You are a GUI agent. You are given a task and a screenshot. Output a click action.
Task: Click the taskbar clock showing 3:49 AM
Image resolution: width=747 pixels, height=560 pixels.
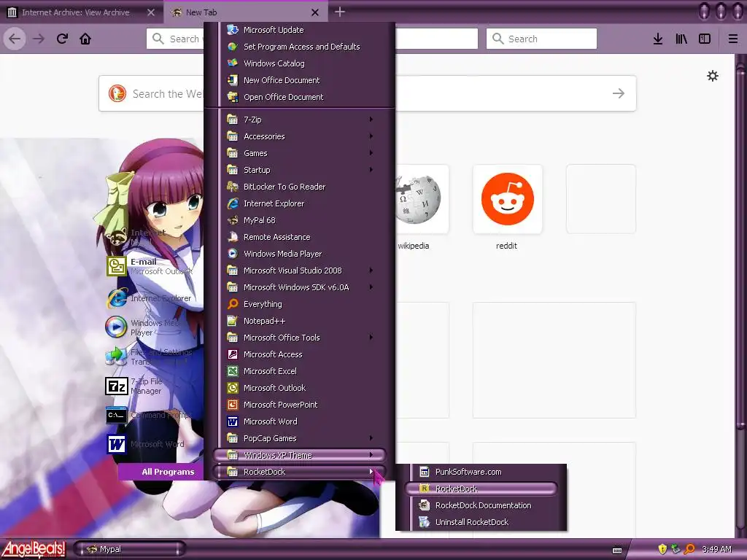[x=716, y=550]
